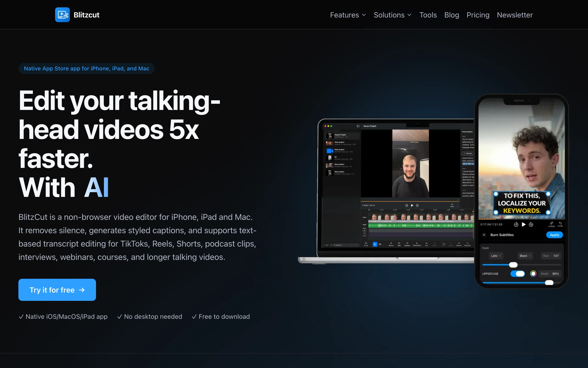This screenshot has width=588, height=368.
Task: Rewind 10 seconds on the phone player
Action: tap(516, 224)
